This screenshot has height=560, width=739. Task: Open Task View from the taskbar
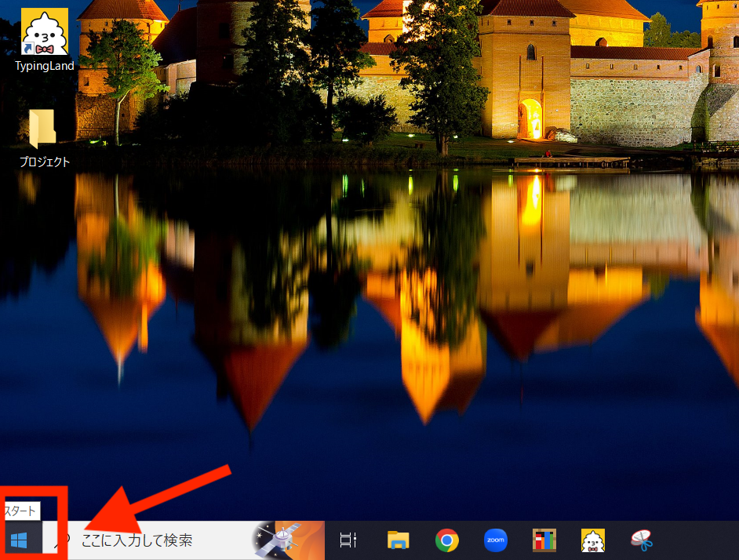point(348,540)
